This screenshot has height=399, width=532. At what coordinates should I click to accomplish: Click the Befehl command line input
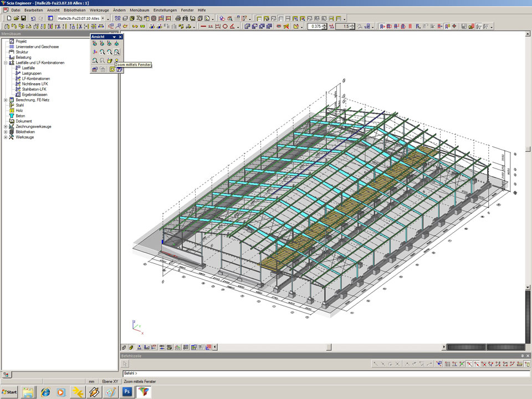pos(277,374)
